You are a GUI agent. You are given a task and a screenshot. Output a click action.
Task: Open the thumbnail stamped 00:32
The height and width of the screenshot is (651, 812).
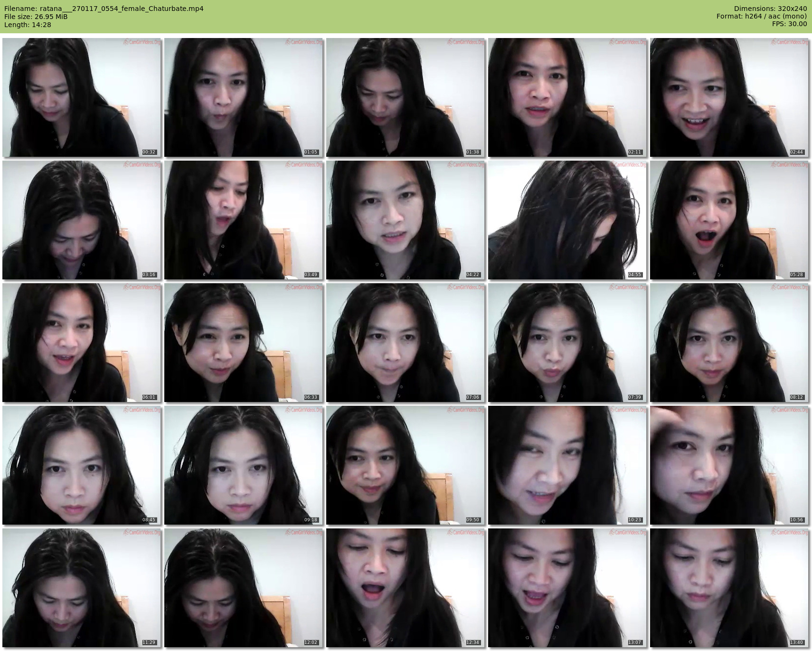tap(82, 97)
